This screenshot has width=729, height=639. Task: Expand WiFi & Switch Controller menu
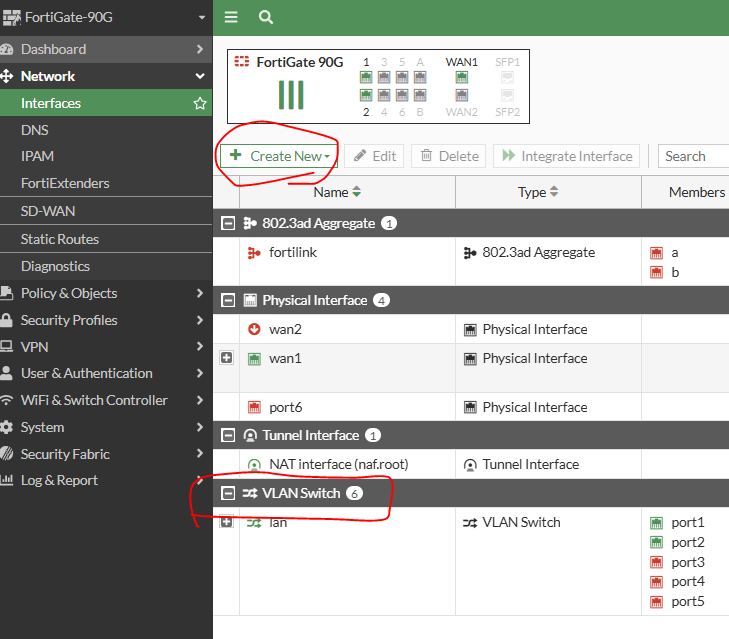tap(106, 400)
